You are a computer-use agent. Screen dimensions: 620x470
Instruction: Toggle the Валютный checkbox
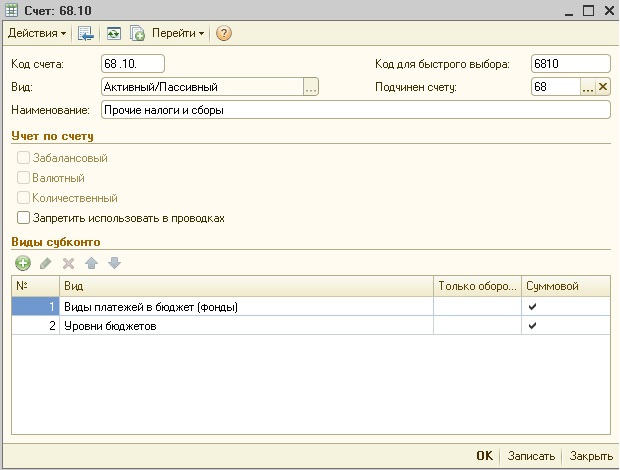(23, 177)
